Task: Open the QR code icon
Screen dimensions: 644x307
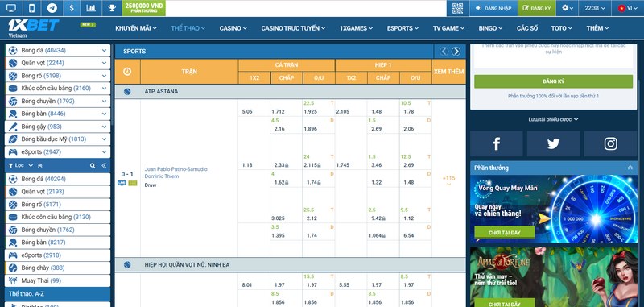Action: coord(457,8)
